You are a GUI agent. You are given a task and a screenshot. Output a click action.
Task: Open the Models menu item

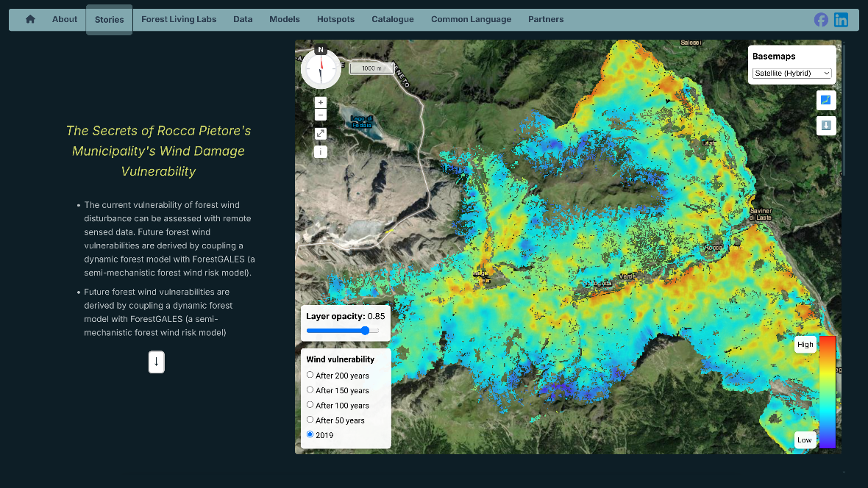tap(285, 19)
